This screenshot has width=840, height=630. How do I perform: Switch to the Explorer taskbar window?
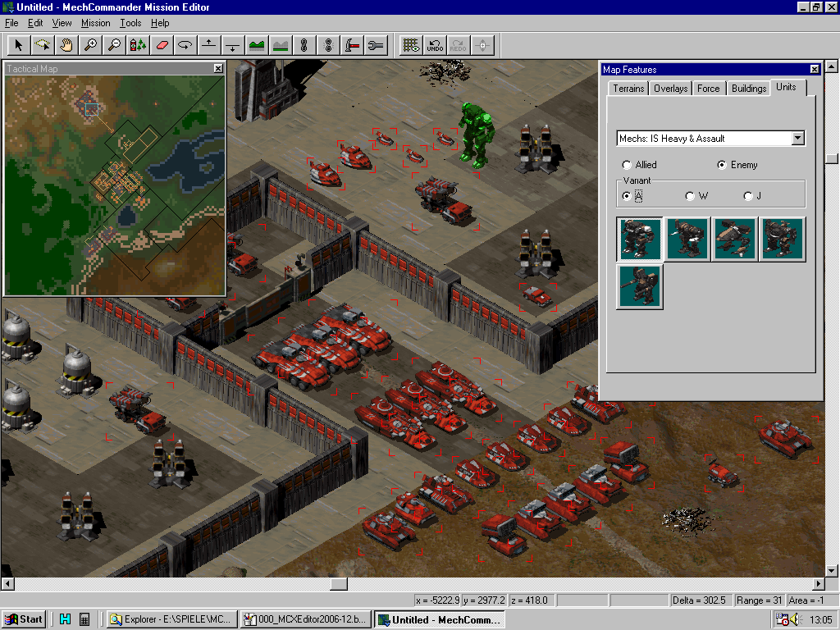click(171, 619)
